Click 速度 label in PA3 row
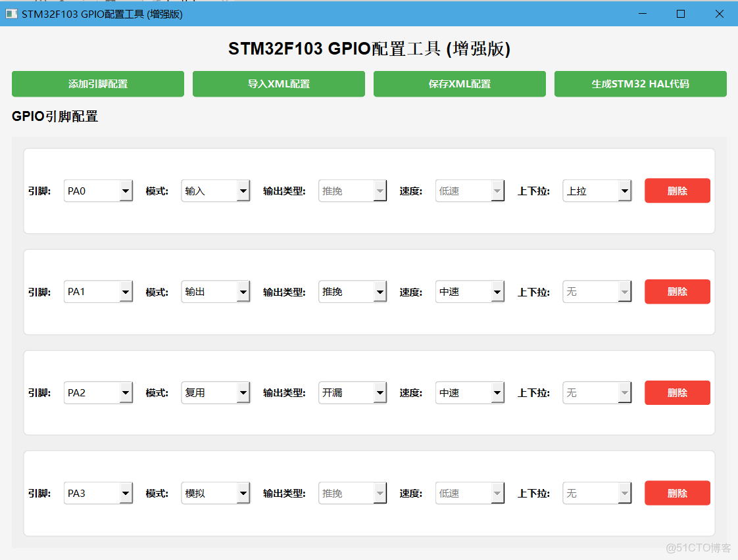Image resolution: width=738 pixels, height=560 pixels. 411,493
